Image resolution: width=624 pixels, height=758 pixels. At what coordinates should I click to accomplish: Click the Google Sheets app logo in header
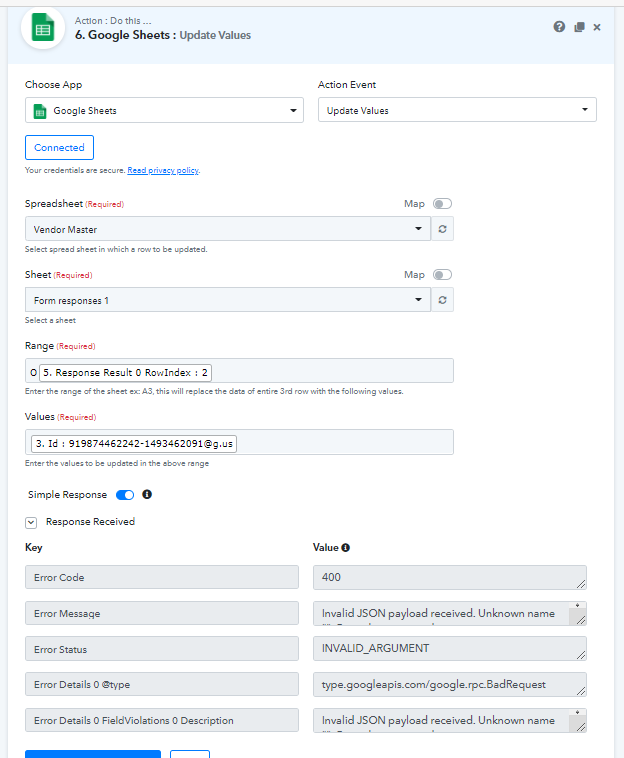pyautogui.click(x=43, y=28)
